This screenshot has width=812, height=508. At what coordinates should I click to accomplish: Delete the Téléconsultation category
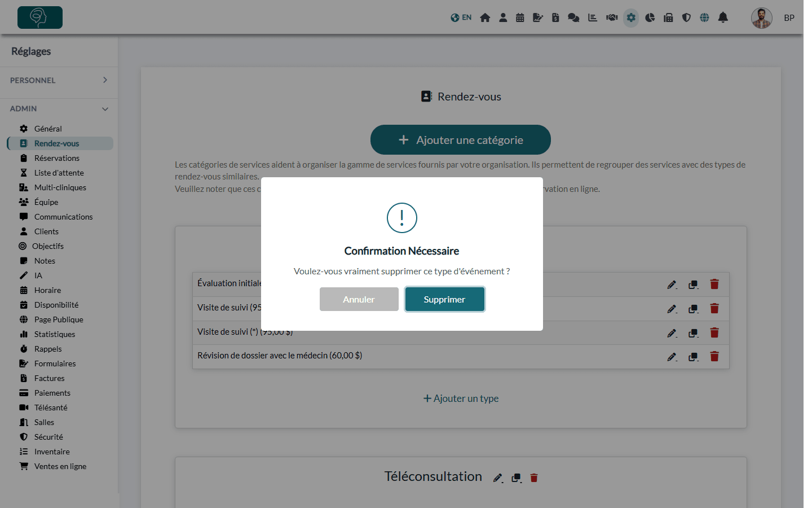pyautogui.click(x=534, y=478)
